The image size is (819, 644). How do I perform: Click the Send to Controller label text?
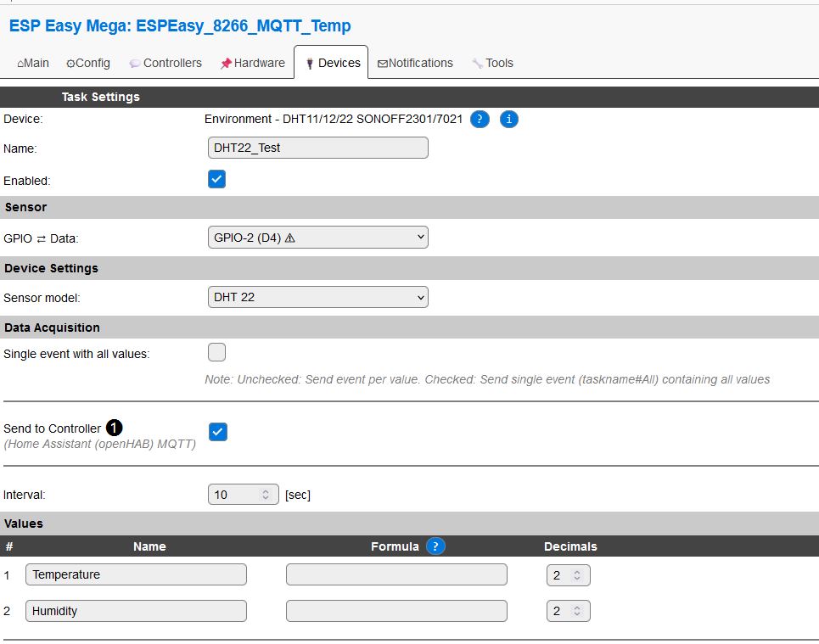pos(53,428)
